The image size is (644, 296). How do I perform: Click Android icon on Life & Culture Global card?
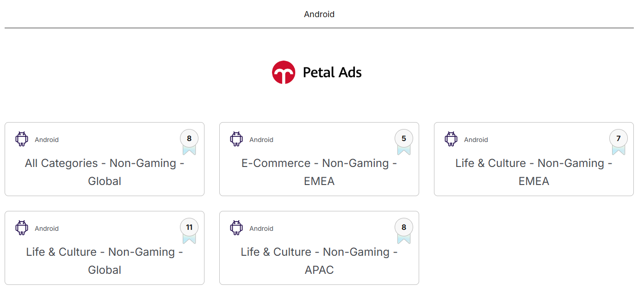22,228
